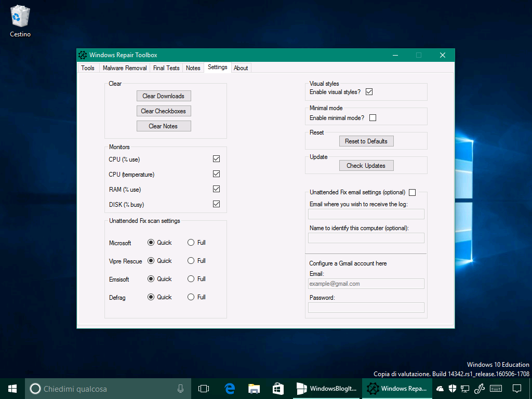532x399 pixels.
Task: Click the Cortana circle search icon
Action: (35, 389)
